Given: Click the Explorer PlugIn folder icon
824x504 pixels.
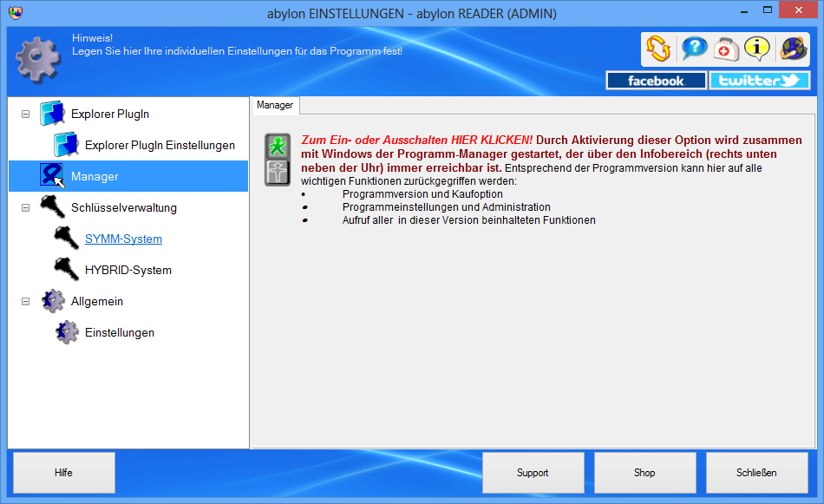Looking at the screenshot, I should tap(53, 114).
